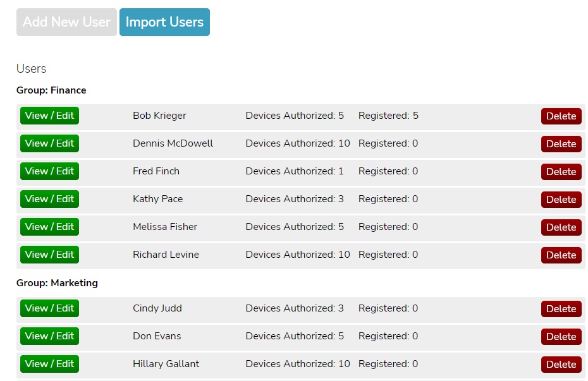Click the Add New User button
This screenshot has width=588, height=381.
pos(66,21)
